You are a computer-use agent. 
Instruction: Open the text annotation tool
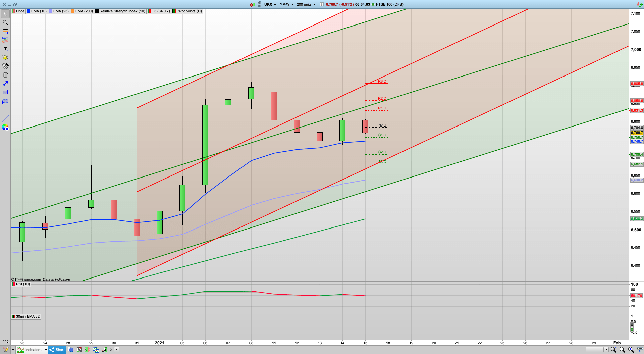point(5,48)
